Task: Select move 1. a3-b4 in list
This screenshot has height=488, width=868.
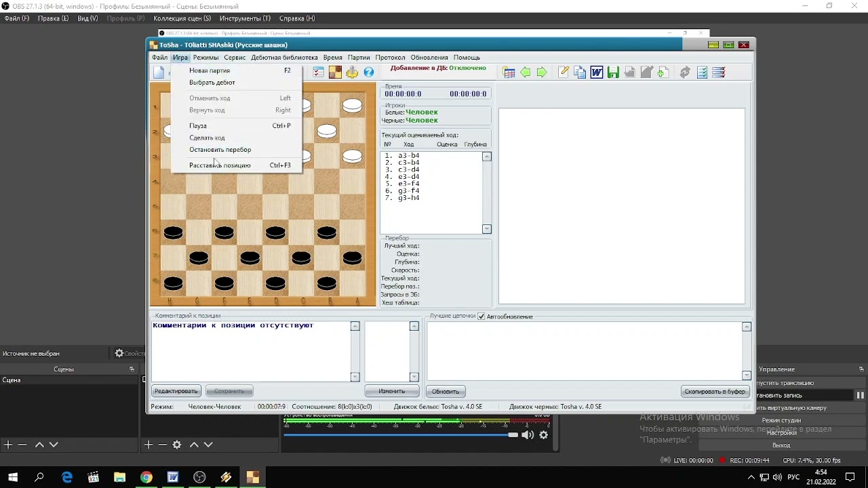Action: 402,156
